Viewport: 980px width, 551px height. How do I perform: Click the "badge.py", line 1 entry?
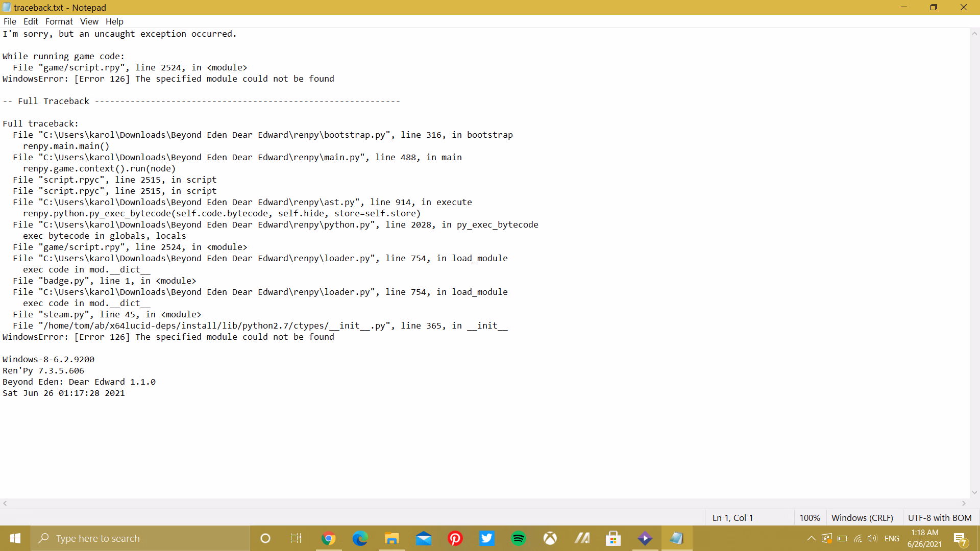[104, 281]
